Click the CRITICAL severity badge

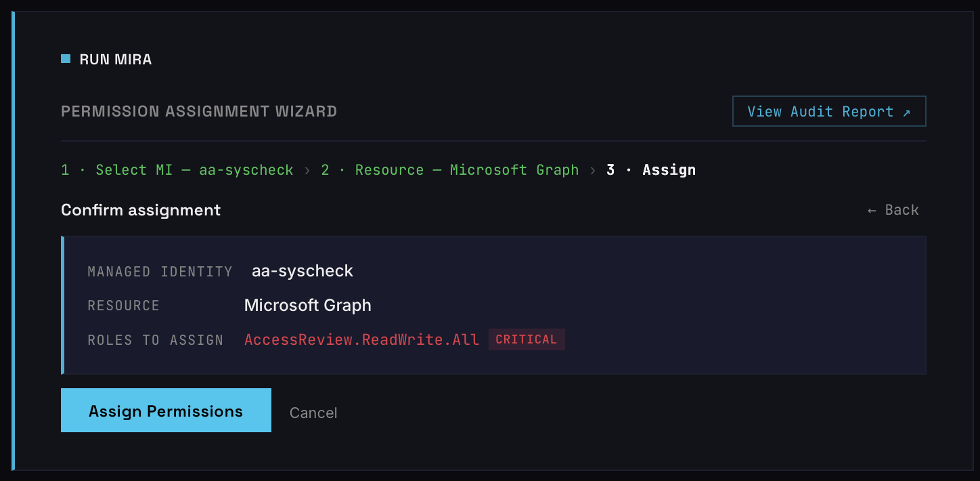(x=527, y=339)
